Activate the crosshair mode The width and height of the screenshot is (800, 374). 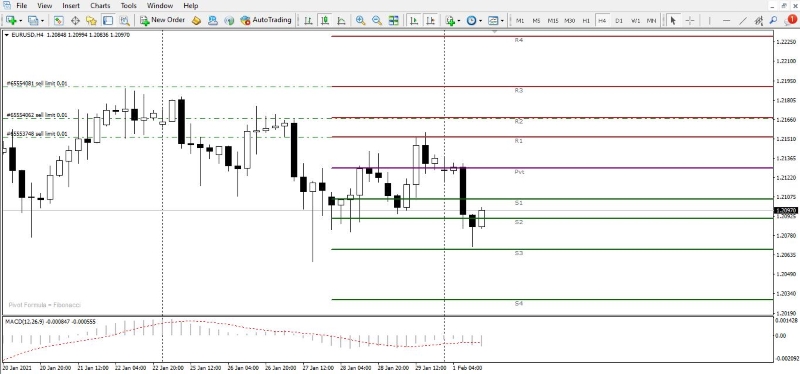690,20
